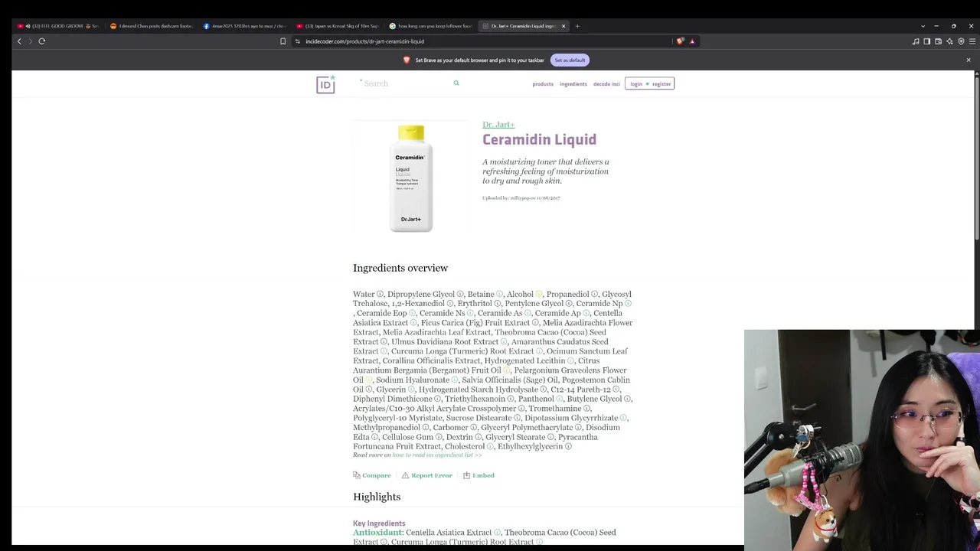This screenshot has width=980, height=551.
Task: Reload the current page
Action: pos(42,41)
